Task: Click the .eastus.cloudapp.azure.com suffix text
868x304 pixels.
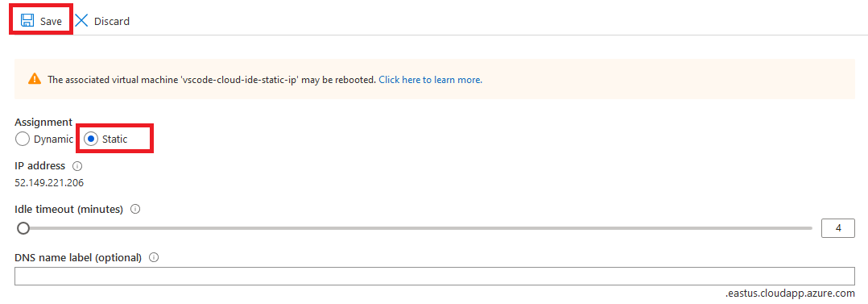Action: coord(790,294)
